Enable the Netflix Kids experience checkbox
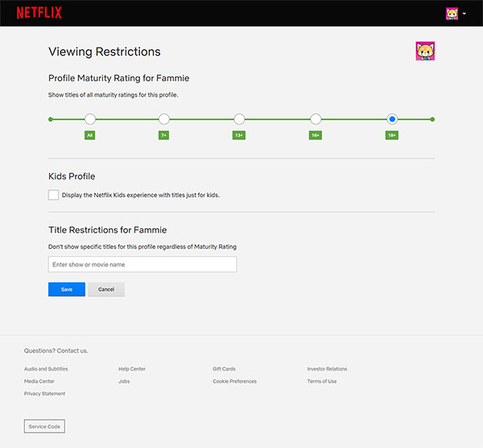Viewport: 483px width, 448px height. 53,195
